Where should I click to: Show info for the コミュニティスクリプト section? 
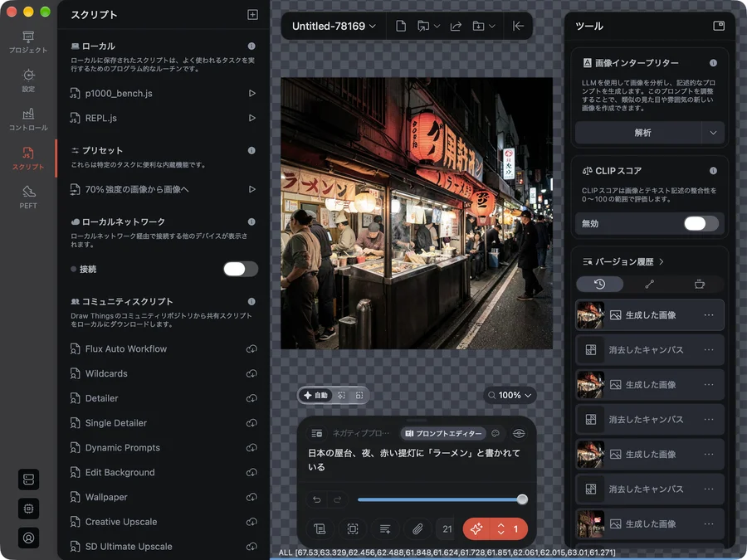coord(251,302)
